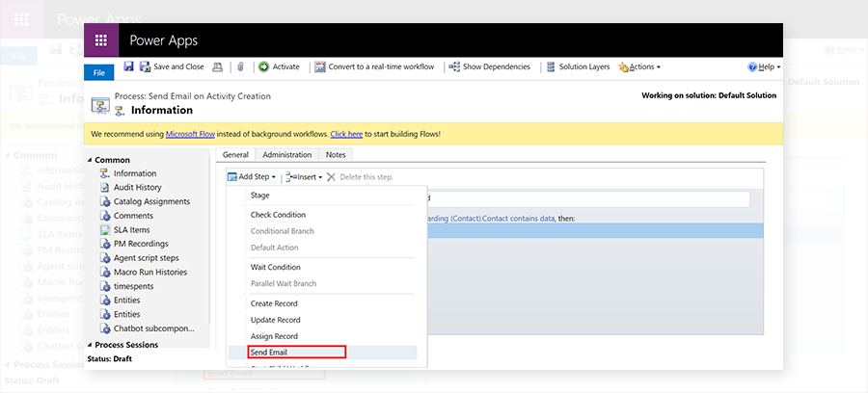Open Chatbot subcomponents item
This screenshot has width=868, height=393.
(x=154, y=328)
